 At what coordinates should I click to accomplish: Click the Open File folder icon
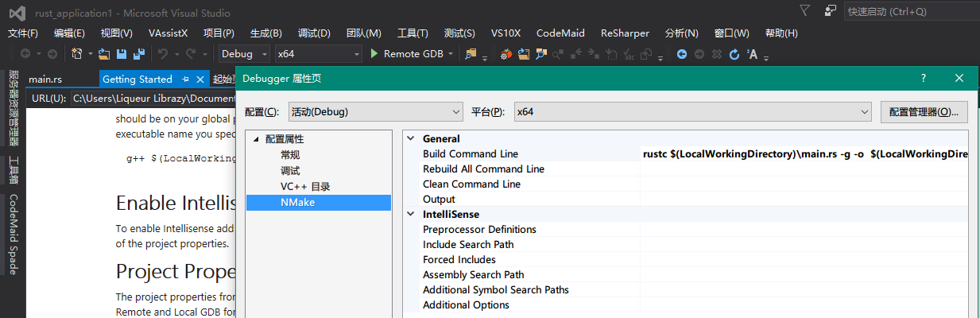click(104, 54)
